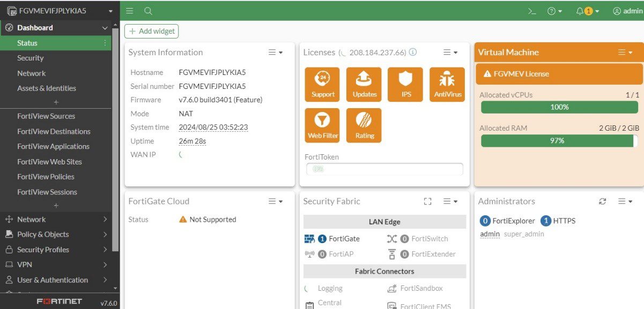Open the FortiGate Cloud widget menu
644x309 pixels.
[276, 201]
